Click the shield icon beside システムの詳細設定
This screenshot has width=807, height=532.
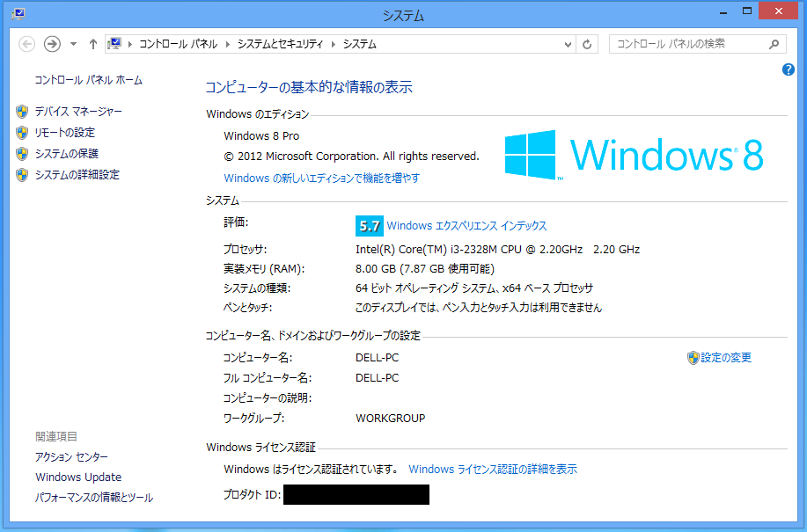pos(22,175)
